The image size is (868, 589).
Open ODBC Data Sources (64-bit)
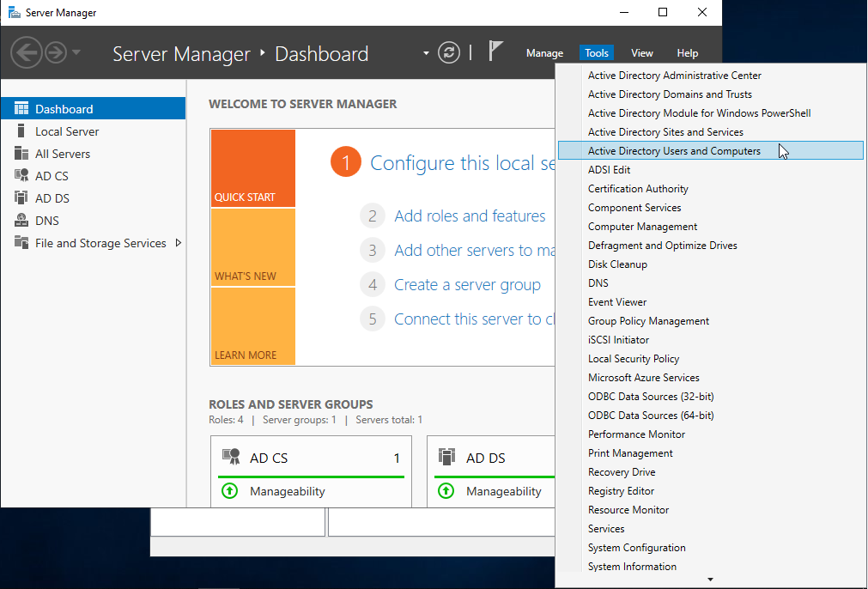(710, 416)
